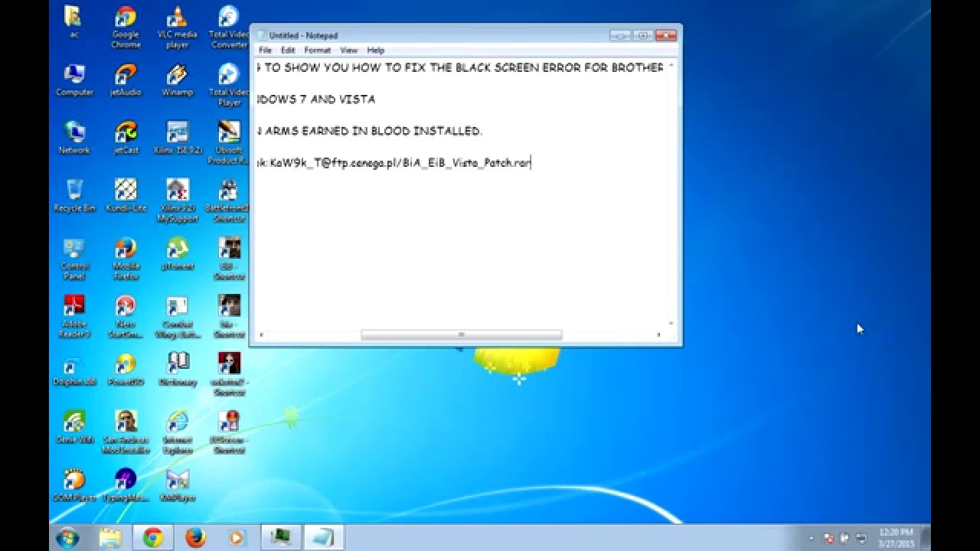Open the VLC media player desktop shortcut
The image size is (980, 551).
coord(177,28)
